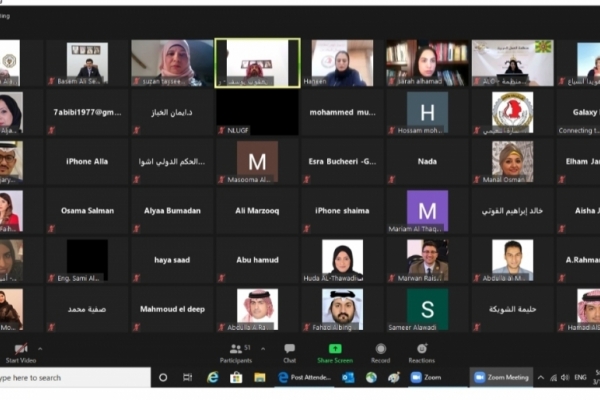Click muted mic icon on haya saad tile
This screenshot has height=400, width=600.
(x=137, y=278)
